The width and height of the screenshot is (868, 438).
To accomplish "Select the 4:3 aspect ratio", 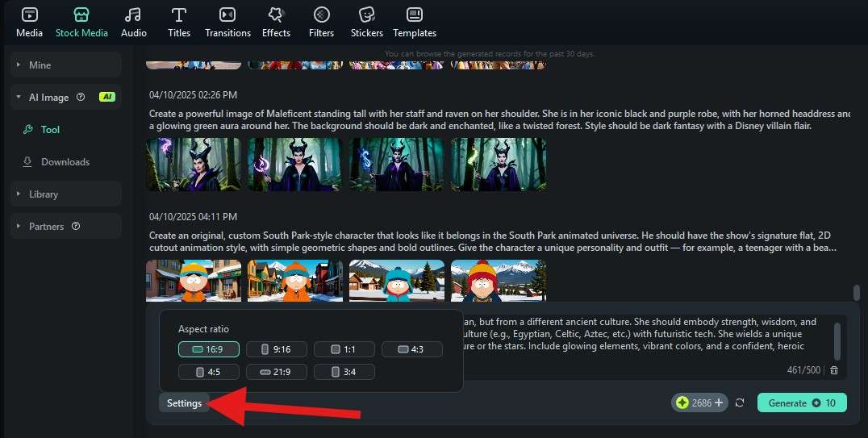I will coord(412,349).
